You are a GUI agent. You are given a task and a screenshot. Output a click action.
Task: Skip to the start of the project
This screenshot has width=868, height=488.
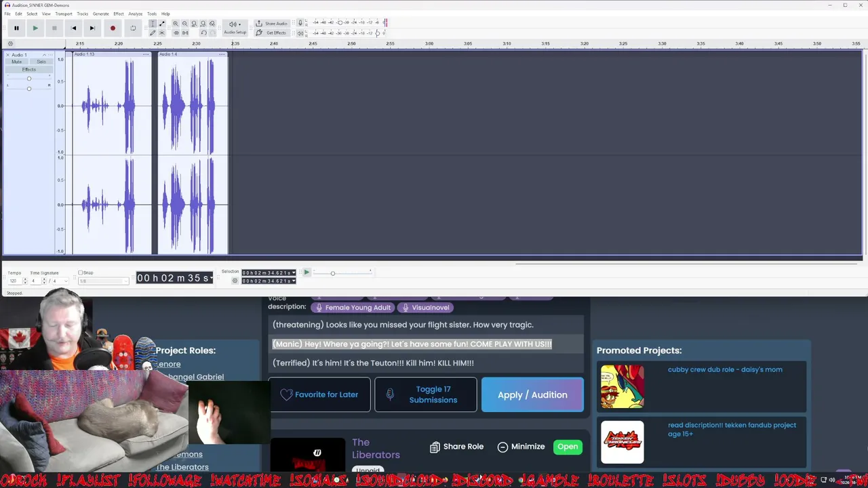tap(73, 28)
